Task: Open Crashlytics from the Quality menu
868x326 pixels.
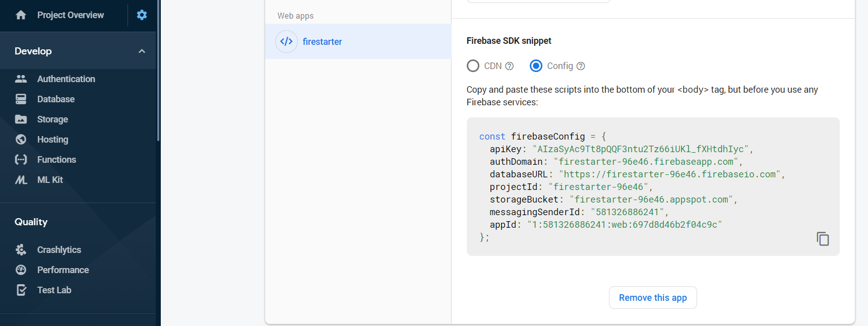Action: 59,250
